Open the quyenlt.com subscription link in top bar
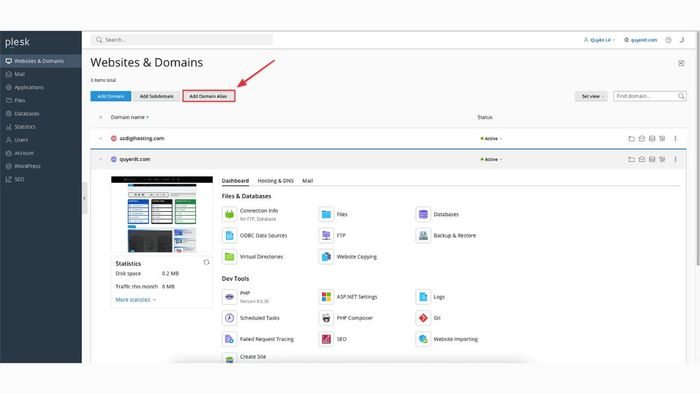Image resolution: width=700 pixels, height=394 pixels. click(x=641, y=40)
